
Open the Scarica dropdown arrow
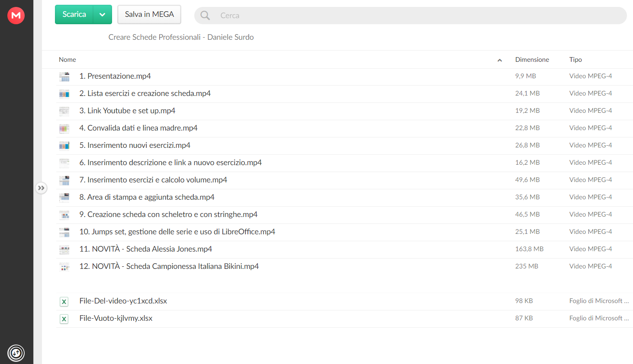click(103, 15)
